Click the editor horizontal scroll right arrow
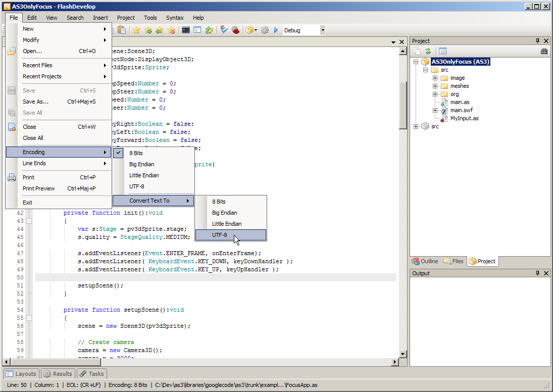Image resolution: width=553 pixels, height=392 pixels. coord(395,362)
